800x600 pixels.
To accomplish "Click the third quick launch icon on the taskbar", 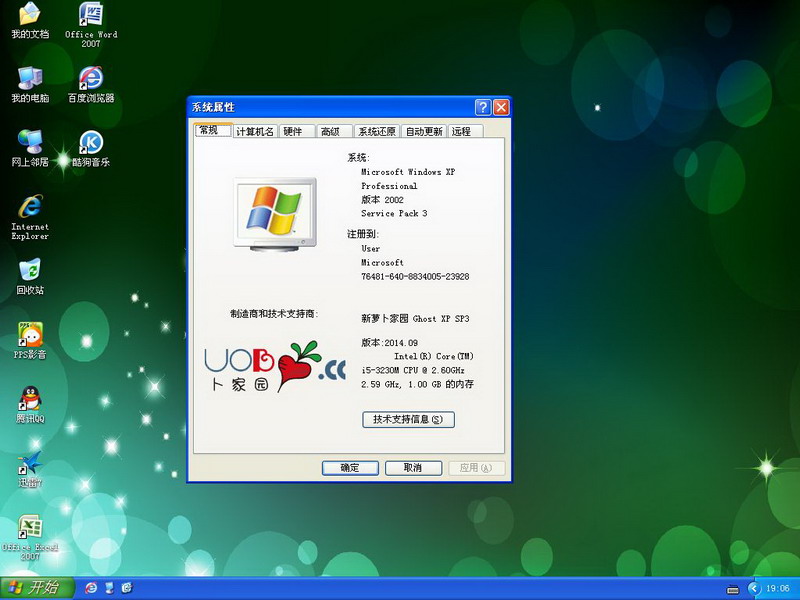I will coord(127,588).
